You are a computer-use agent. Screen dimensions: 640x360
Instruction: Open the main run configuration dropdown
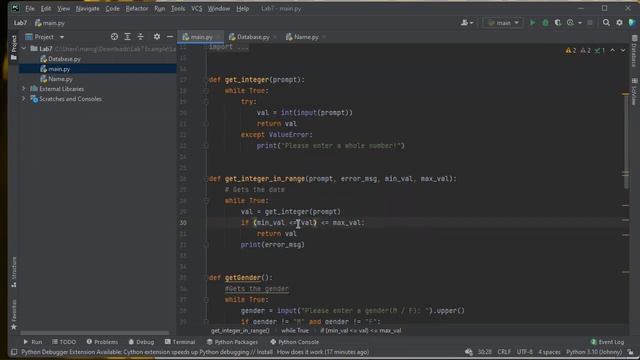503,23
